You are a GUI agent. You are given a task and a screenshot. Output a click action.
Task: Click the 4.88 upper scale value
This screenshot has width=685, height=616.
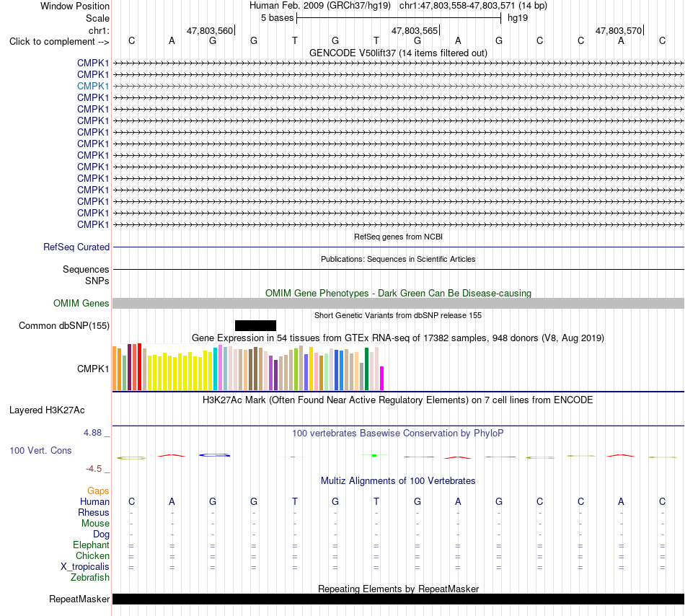click(x=92, y=433)
